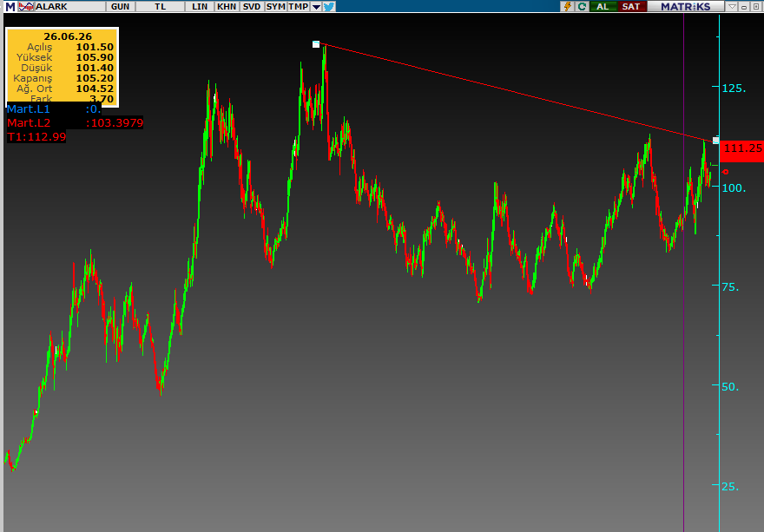
Task: Select the GUN daily period button
Action: pos(121,6)
